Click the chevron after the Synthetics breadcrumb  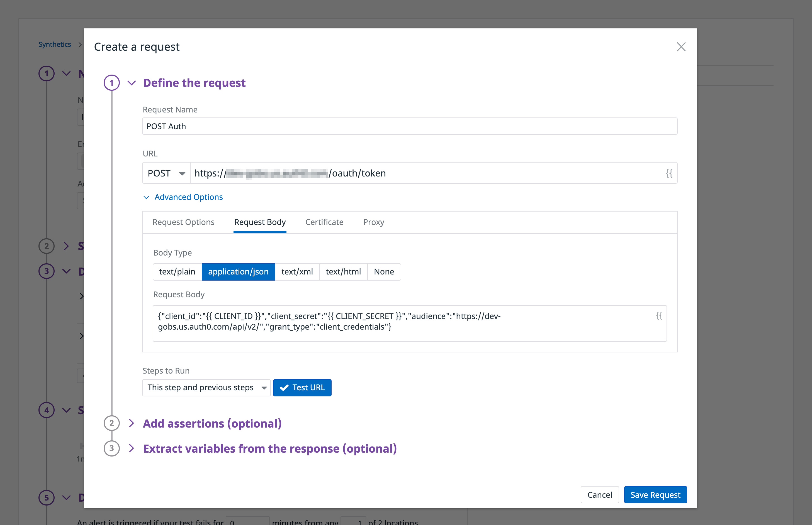[x=80, y=44]
